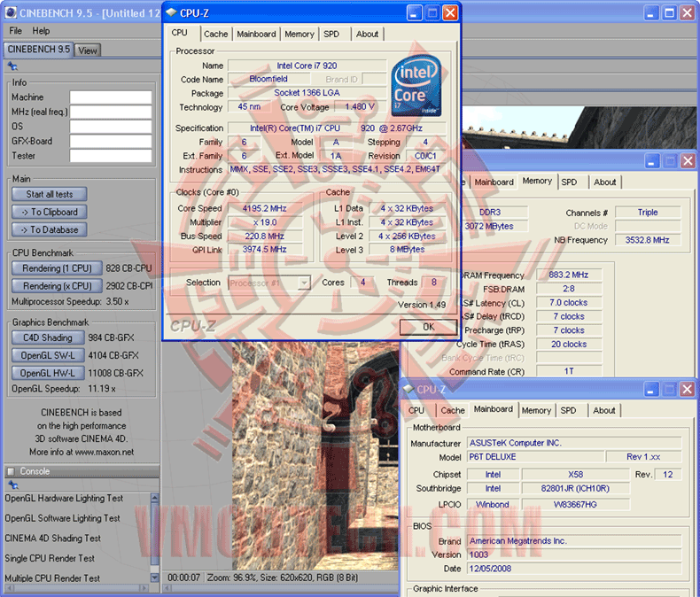Run Rendering (1 CPU) benchmark
700x597 pixels.
pos(57,268)
